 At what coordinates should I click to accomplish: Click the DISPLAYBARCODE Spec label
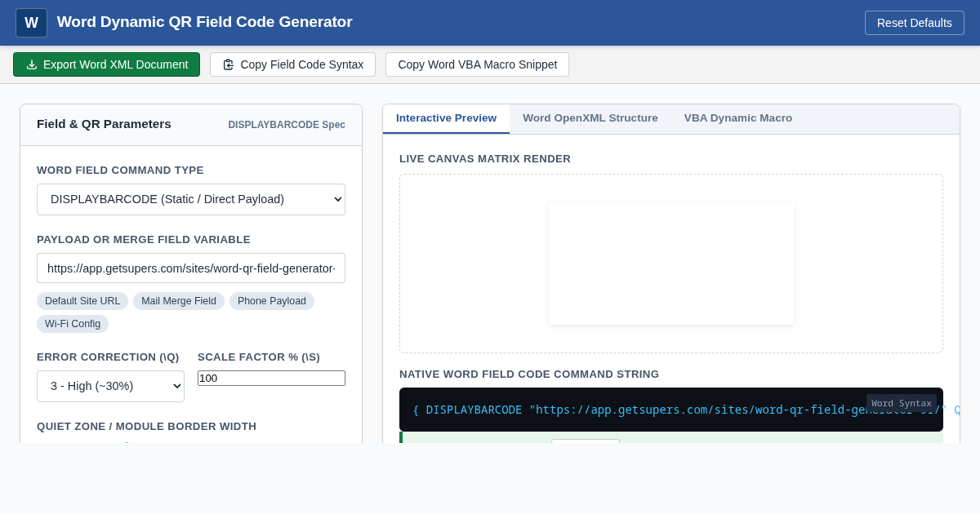(x=287, y=125)
